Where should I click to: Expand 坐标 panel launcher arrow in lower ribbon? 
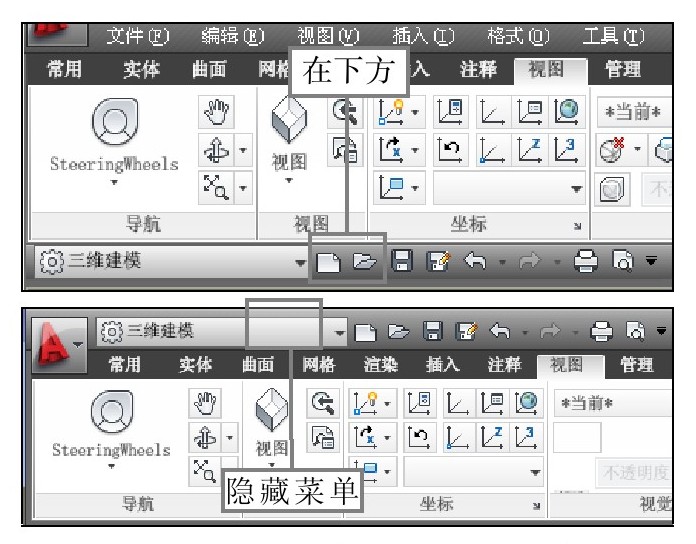tap(536, 506)
